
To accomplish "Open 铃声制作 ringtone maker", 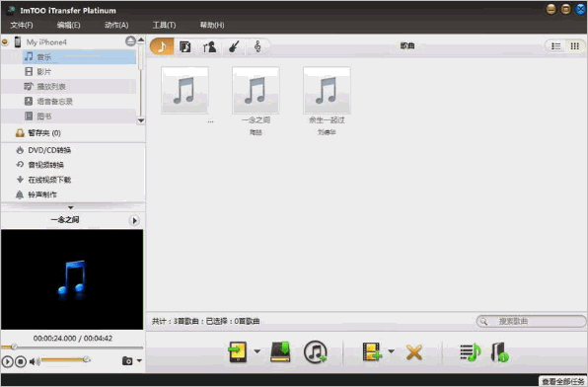I will click(x=41, y=194).
